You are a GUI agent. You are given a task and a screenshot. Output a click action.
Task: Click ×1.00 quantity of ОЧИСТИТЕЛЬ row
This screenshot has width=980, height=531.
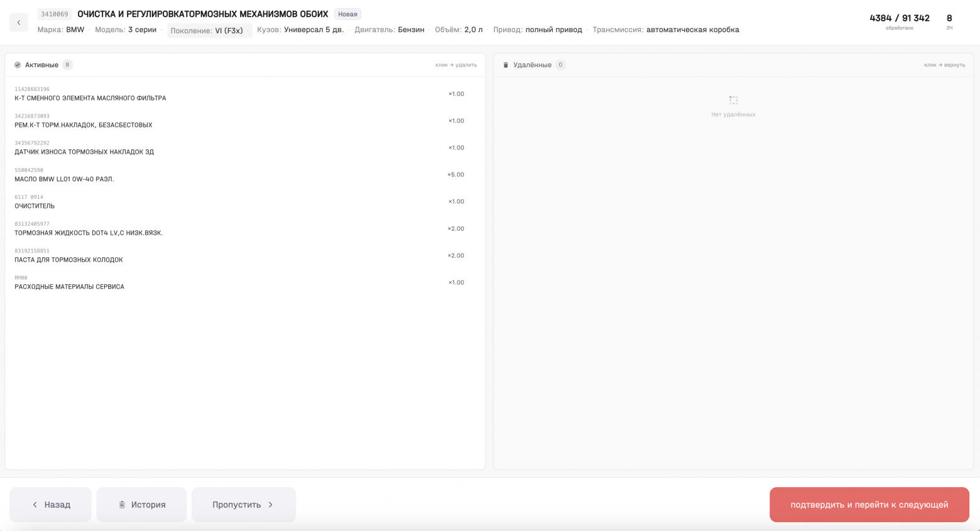tap(456, 201)
